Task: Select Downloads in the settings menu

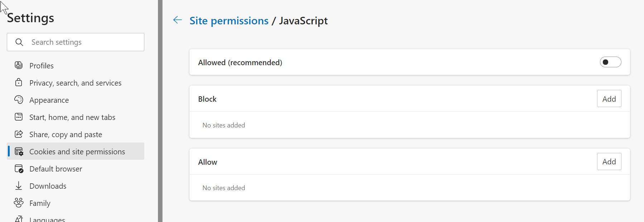Action: 48,186
